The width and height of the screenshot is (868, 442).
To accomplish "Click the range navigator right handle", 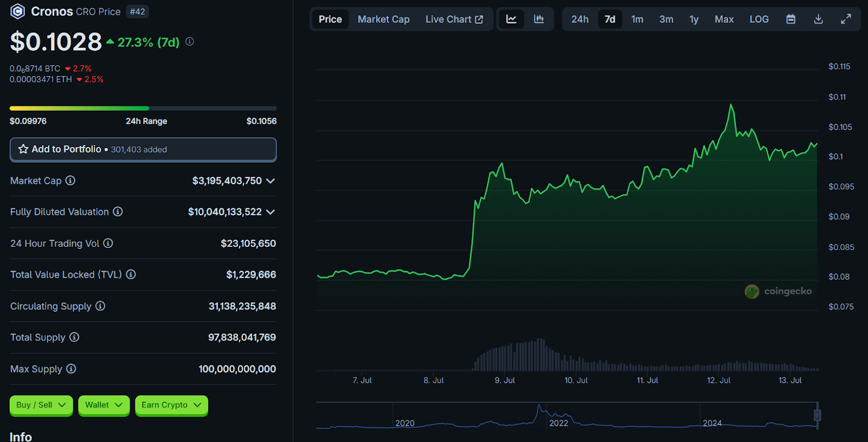I will [x=817, y=415].
